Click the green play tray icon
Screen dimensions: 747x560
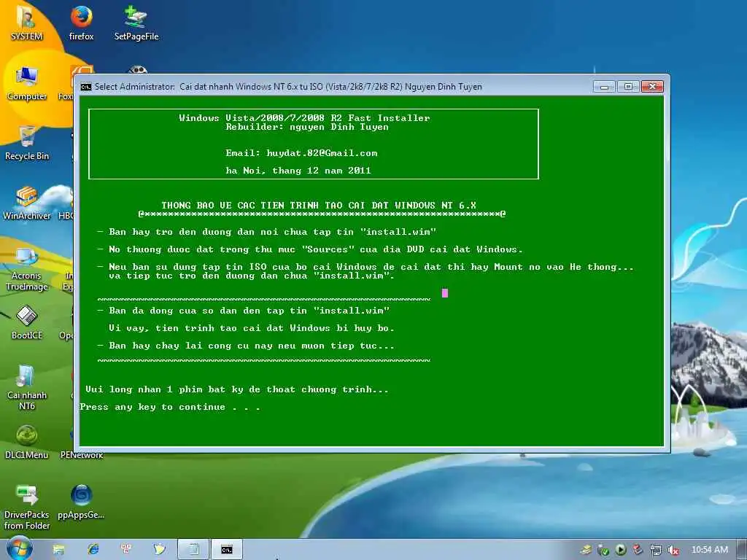pos(620,550)
